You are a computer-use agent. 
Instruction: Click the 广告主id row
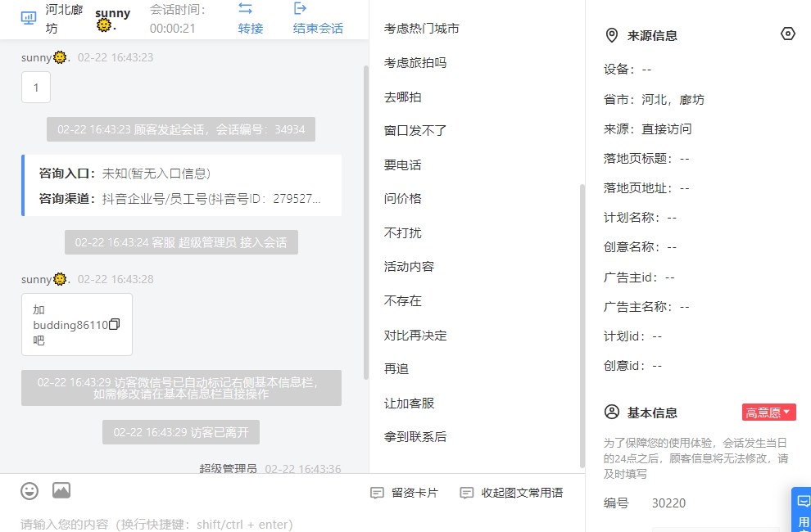639,277
